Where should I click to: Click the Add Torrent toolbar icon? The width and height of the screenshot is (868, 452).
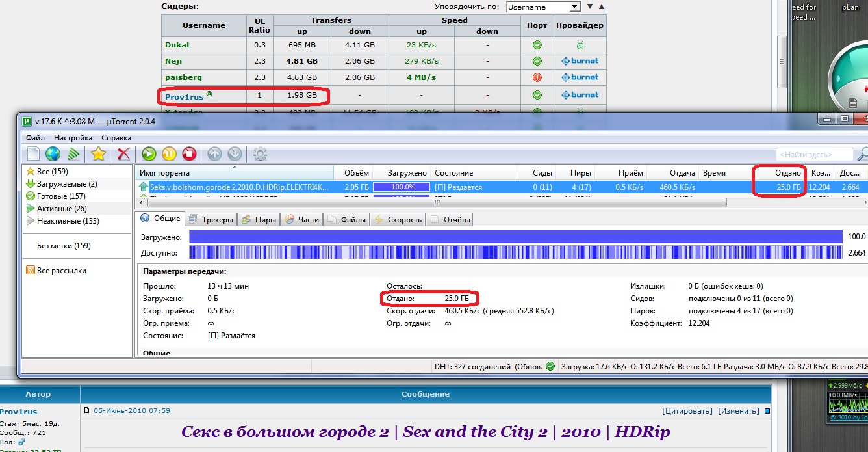[x=33, y=154]
